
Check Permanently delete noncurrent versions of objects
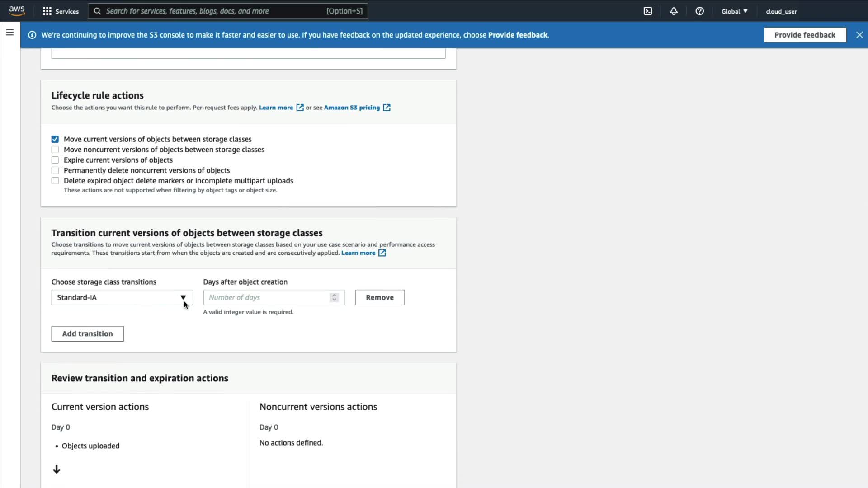(x=55, y=170)
